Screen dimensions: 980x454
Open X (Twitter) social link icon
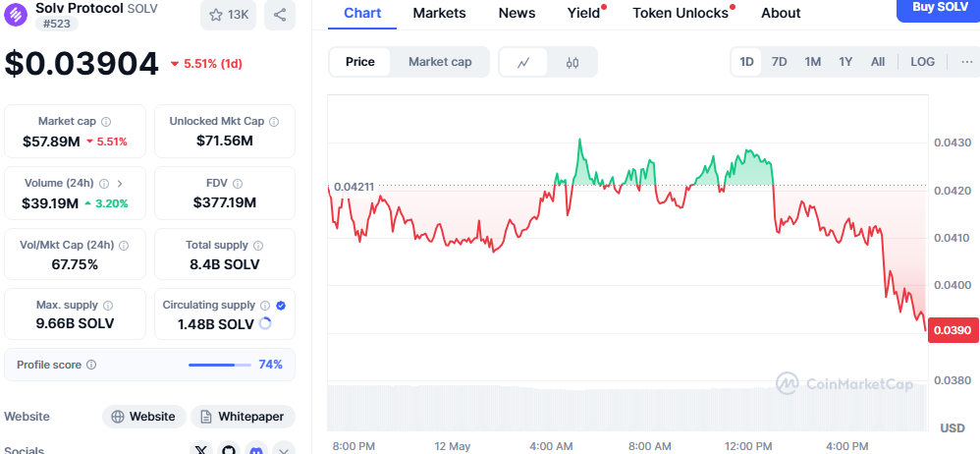click(200, 449)
